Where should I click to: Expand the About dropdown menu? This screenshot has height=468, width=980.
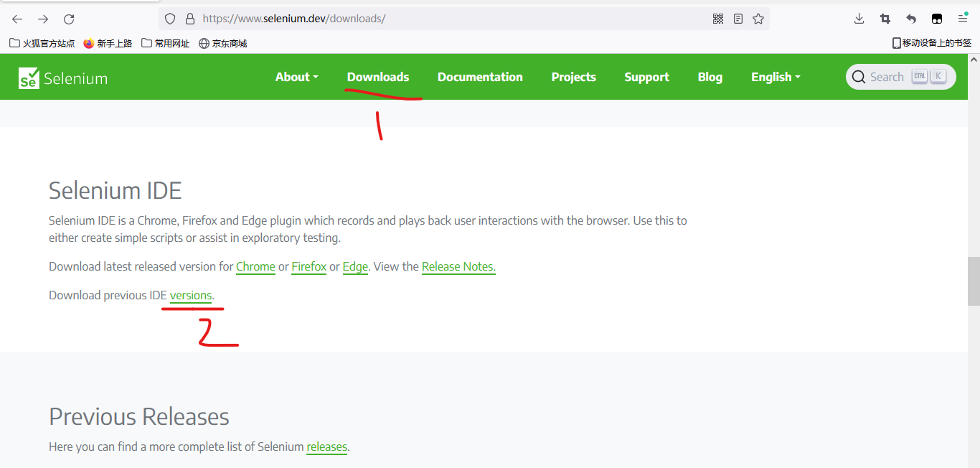pos(296,77)
